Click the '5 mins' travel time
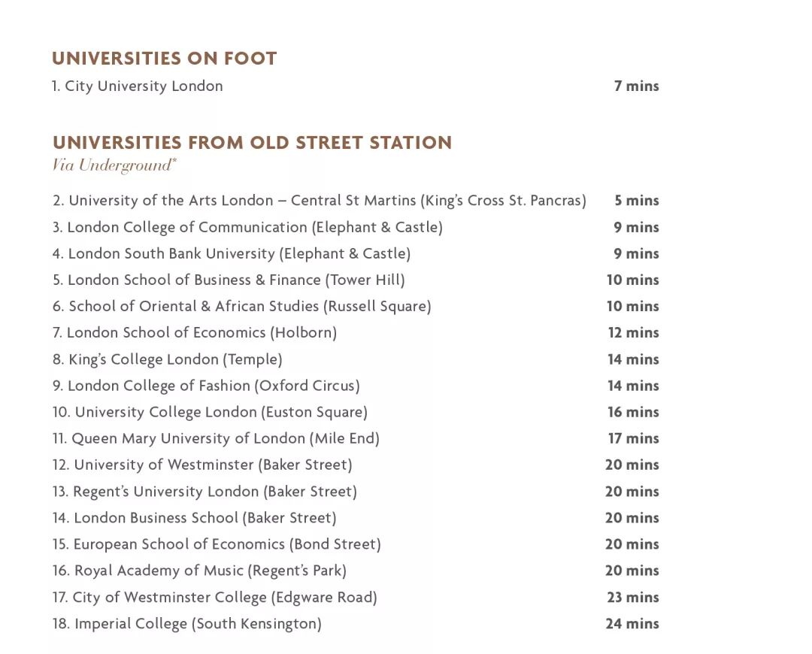 637,201
